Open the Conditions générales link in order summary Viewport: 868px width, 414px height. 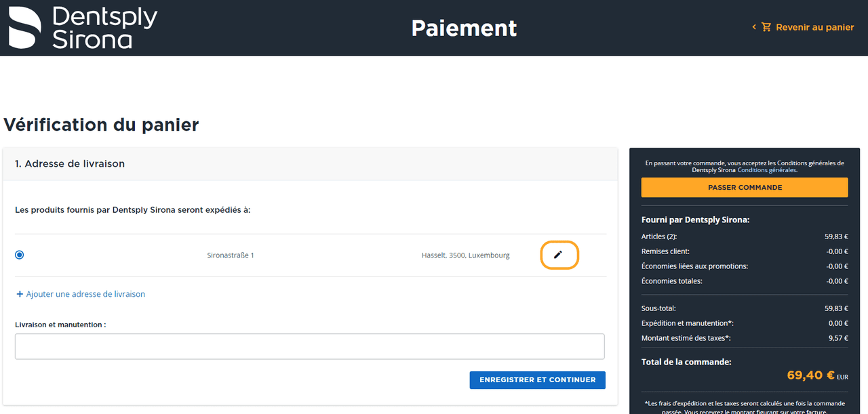[766, 170]
